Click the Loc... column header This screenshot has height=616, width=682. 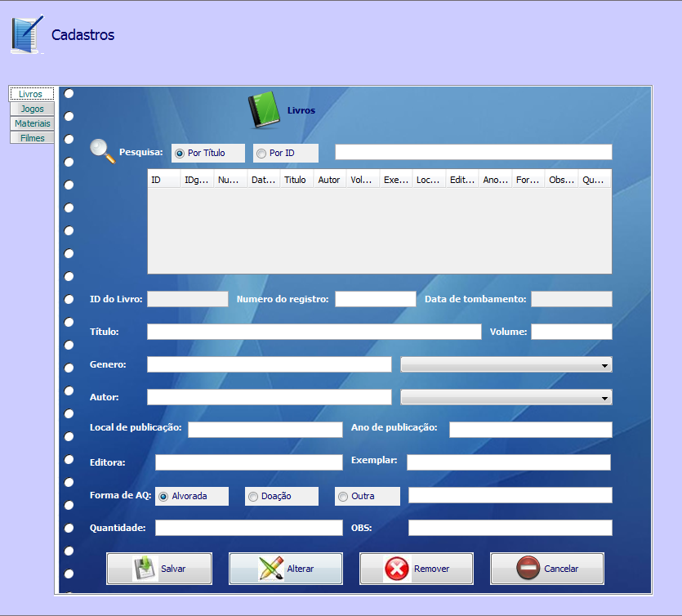point(429,180)
